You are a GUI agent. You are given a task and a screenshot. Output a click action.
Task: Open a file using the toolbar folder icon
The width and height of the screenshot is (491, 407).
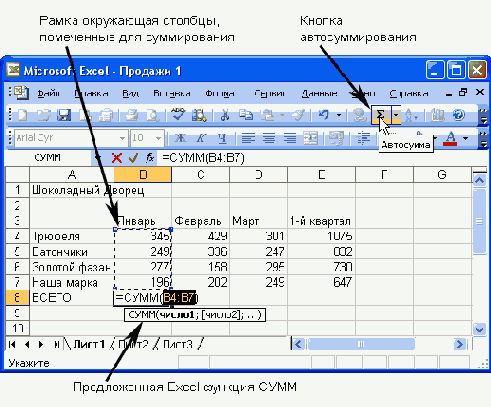click(x=44, y=115)
